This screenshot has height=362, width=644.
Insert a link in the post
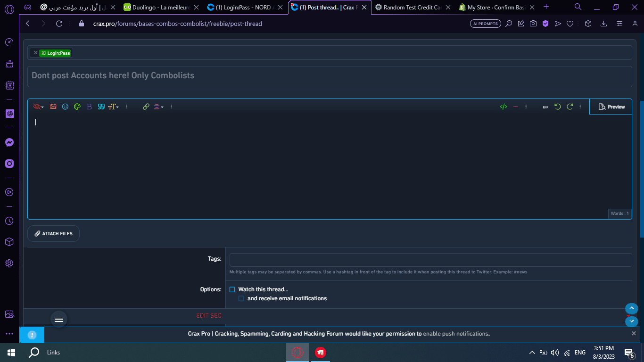coord(146,107)
